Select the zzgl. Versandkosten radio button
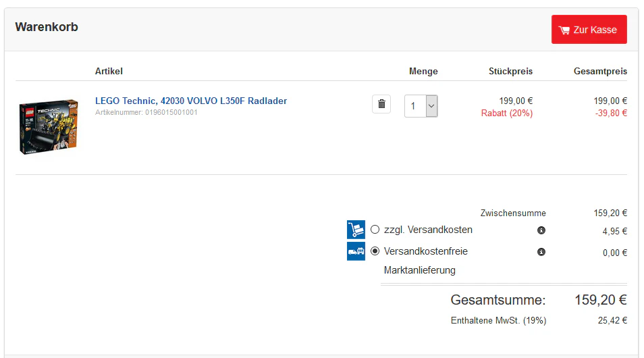Viewport: 644px width, 358px height. (x=375, y=230)
